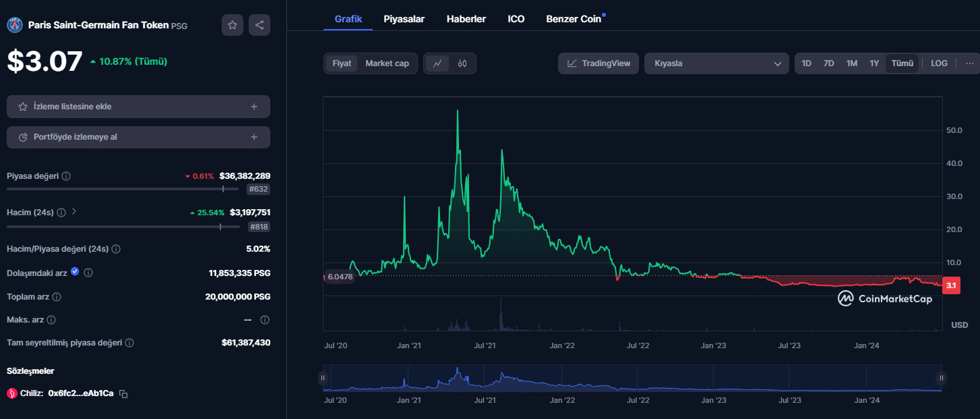Viewport: 980px width, 419px height.
Task: Click the 11,853,335 PSG circulating supply value
Action: [x=239, y=273]
